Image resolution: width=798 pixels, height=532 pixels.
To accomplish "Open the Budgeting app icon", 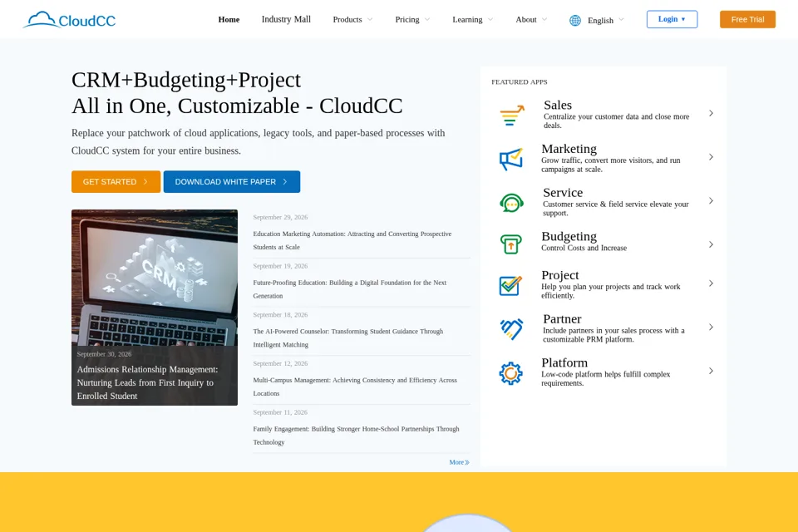I will [511, 244].
